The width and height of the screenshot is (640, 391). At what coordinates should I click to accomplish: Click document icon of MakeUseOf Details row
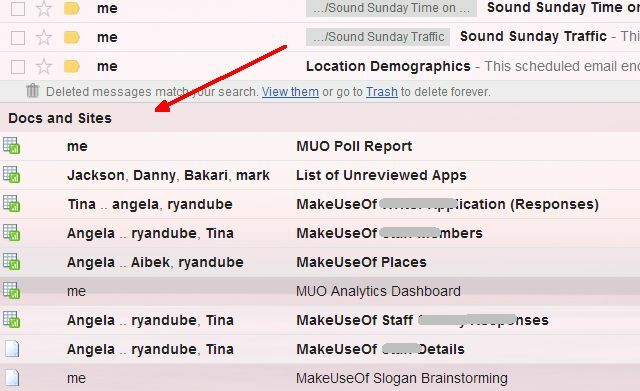pyautogui.click(x=12, y=349)
